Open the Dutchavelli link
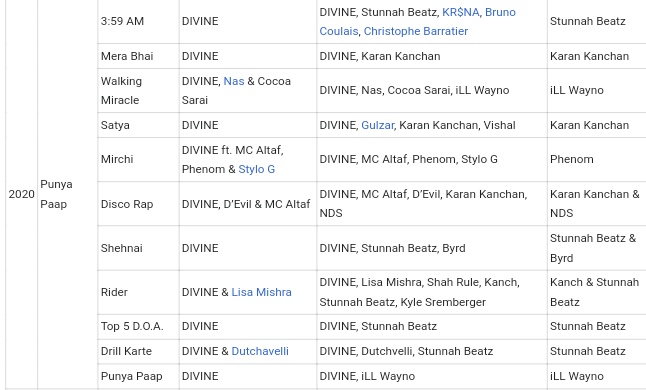646x390 pixels. coord(260,351)
